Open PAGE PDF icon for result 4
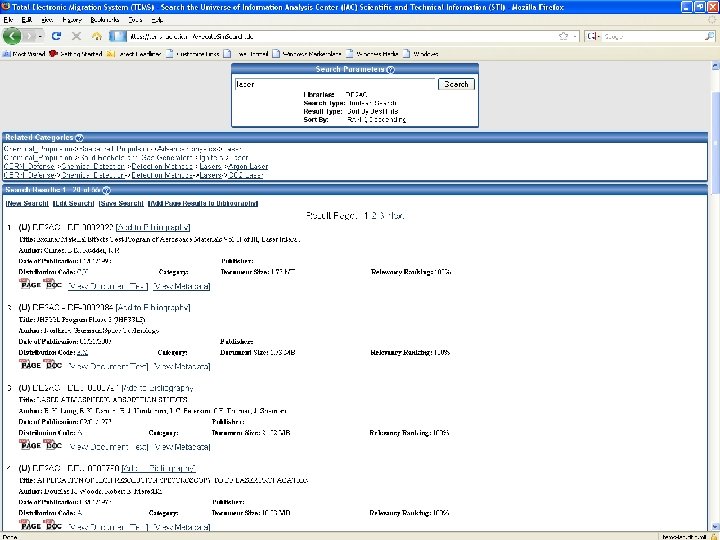The image size is (720, 540). pyautogui.click(x=30, y=525)
